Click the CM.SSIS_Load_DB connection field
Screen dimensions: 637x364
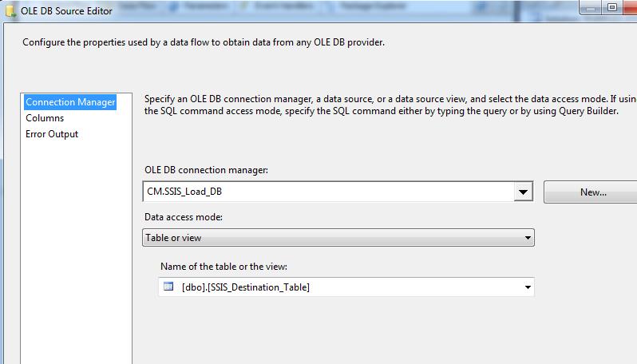pyautogui.click(x=327, y=192)
